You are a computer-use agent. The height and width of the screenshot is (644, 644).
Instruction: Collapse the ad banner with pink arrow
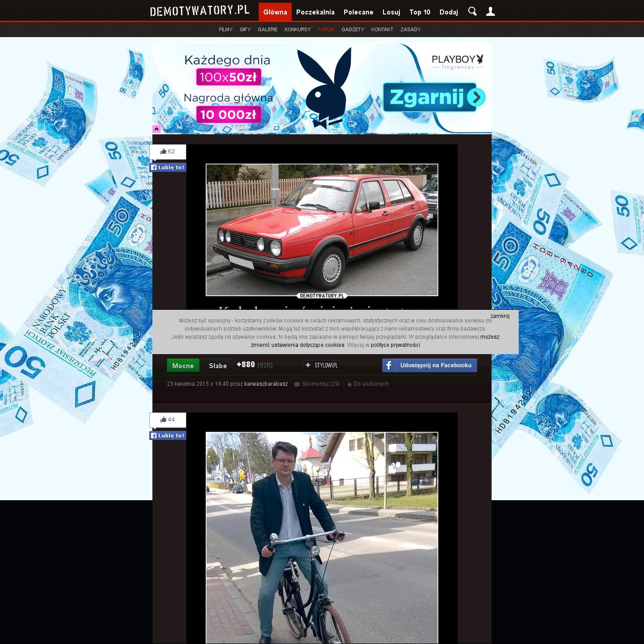point(156,129)
